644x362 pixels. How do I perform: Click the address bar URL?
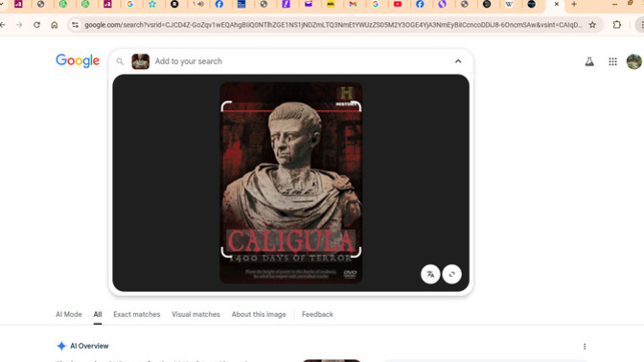click(x=333, y=25)
